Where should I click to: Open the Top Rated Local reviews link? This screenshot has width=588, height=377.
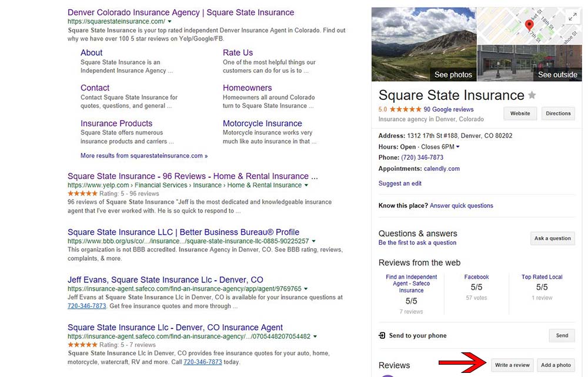(542, 277)
